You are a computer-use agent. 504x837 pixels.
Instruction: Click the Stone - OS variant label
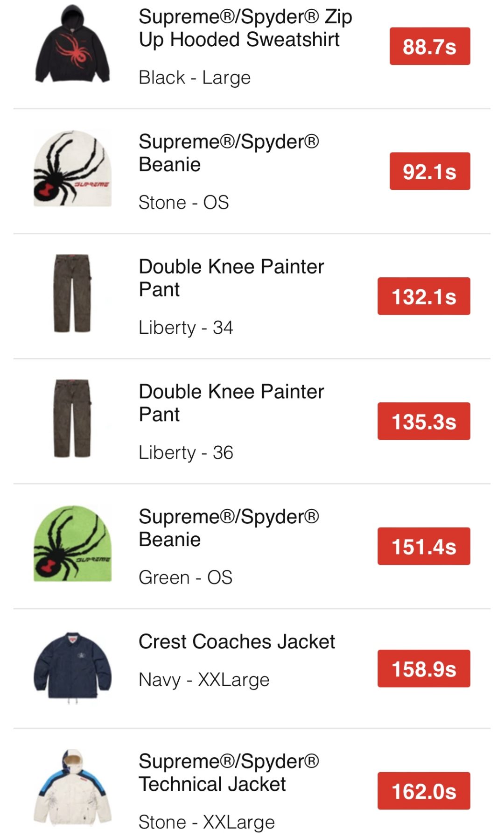pos(184,203)
